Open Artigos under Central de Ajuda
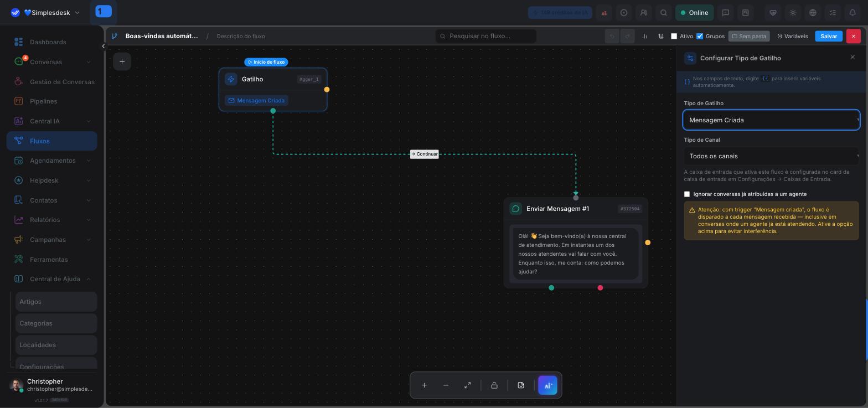Screen dimensions: 868x408 click(56, 302)
